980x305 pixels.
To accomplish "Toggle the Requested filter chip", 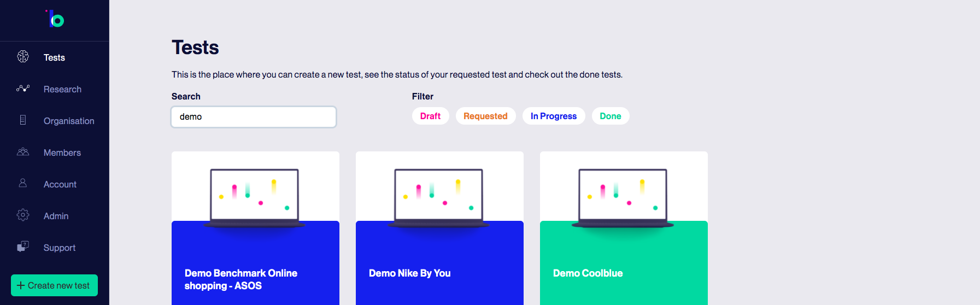I will pyautogui.click(x=485, y=116).
